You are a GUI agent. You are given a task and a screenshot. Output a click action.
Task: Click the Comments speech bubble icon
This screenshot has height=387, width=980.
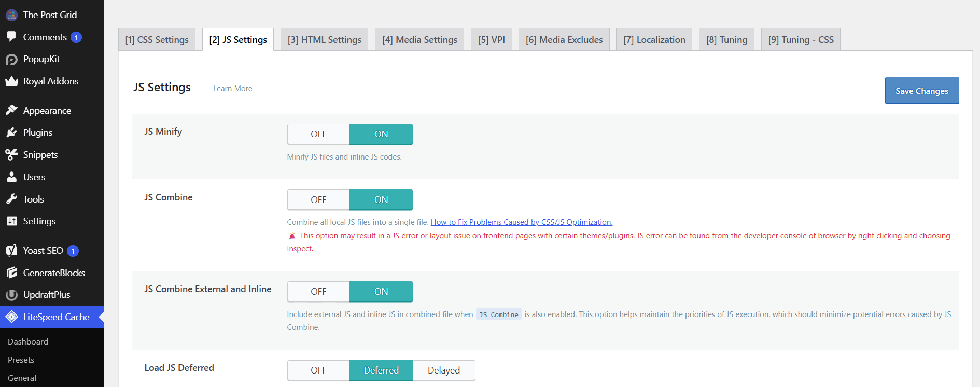click(x=11, y=37)
